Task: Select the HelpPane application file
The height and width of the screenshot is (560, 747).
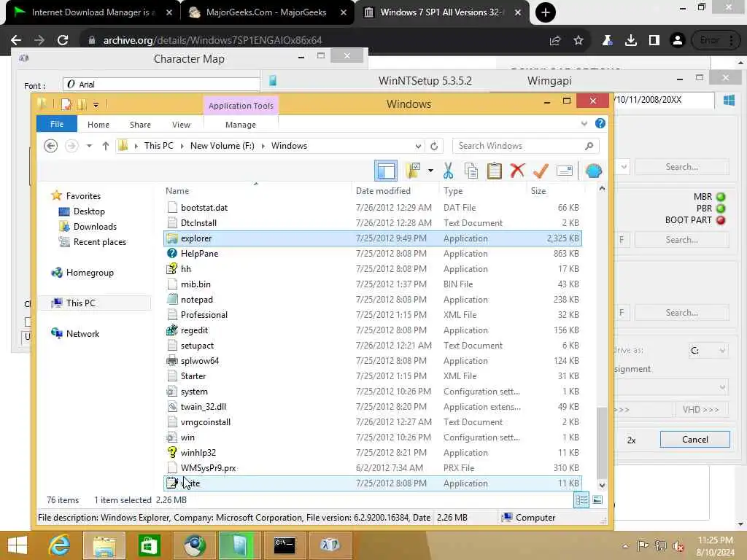Action: pos(373,254)
